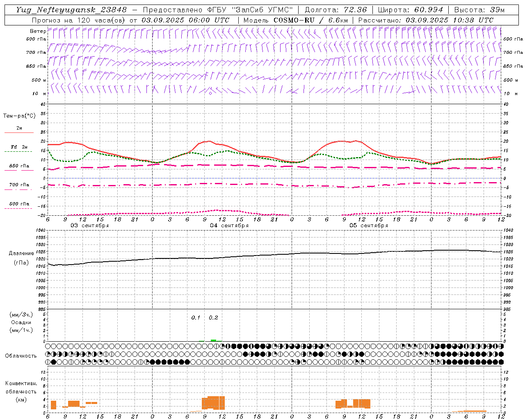Viewport: 525px width, 420px height.
Task: Click the (гПа) unit under Давление
Action: [x=21, y=263]
